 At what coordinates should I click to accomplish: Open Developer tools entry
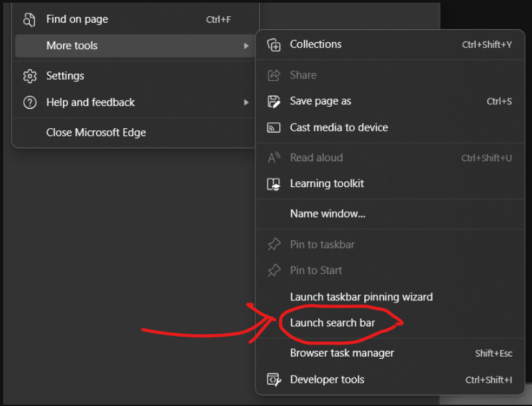pos(390,379)
